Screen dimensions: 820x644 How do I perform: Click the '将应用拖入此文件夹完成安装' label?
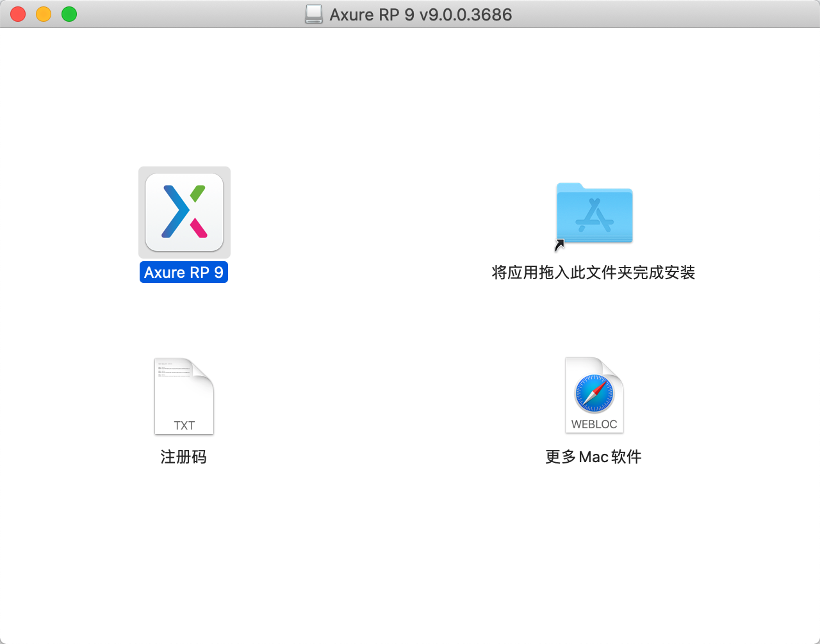(593, 272)
